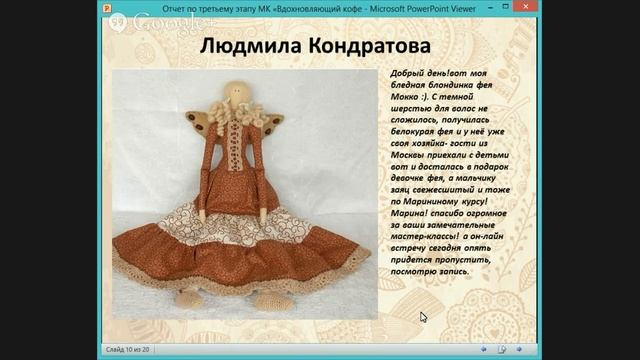Click the 'Слайд 10 из 20' status text
This screenshot has height=360, width=640.
tap(127, 349)
